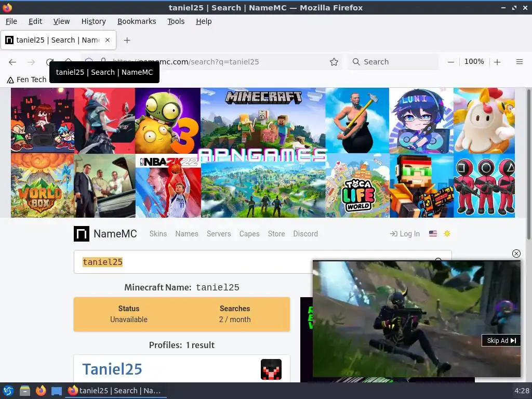
Task: Open the Edit menu
Action: [35, 21]
